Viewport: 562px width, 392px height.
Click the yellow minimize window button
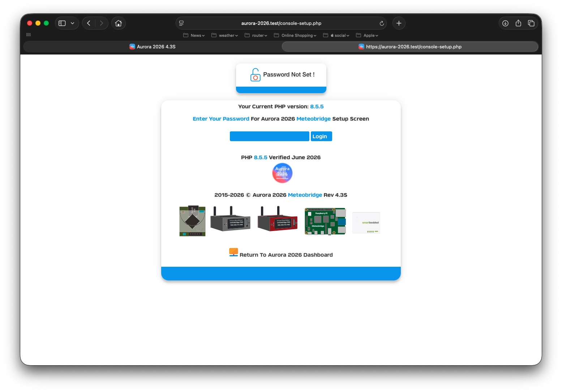[38, 23]
